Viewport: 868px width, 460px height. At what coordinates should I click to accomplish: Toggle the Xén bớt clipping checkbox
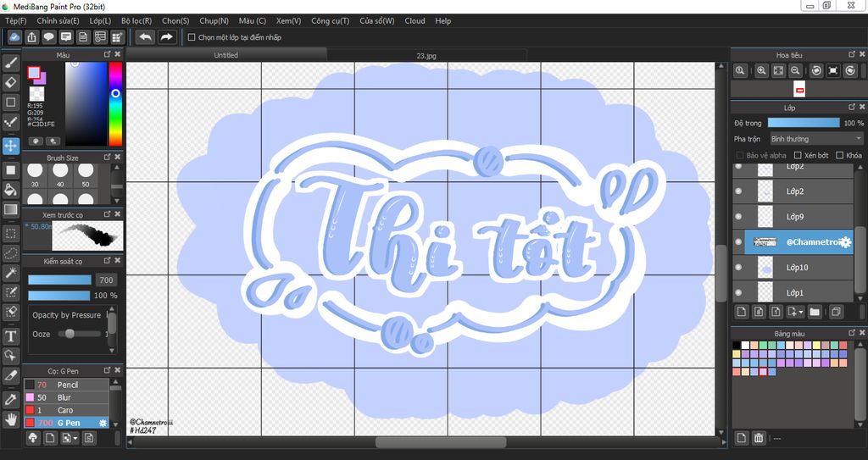coord(798,155)
